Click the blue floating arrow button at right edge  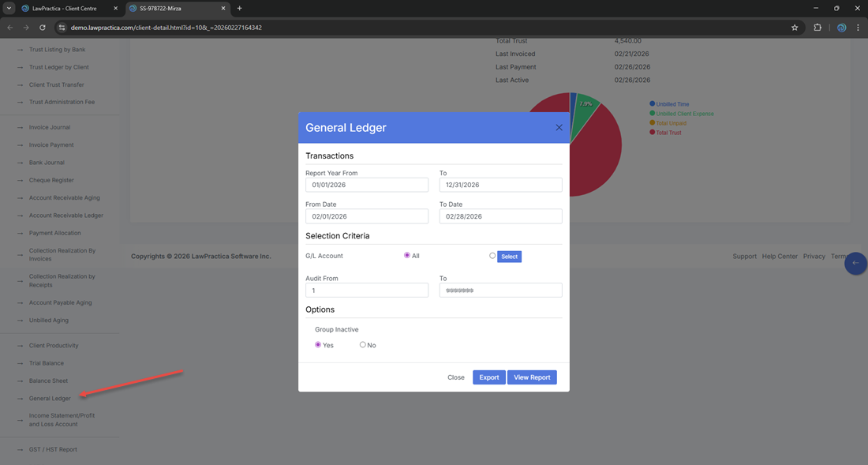tap(855, 263)
